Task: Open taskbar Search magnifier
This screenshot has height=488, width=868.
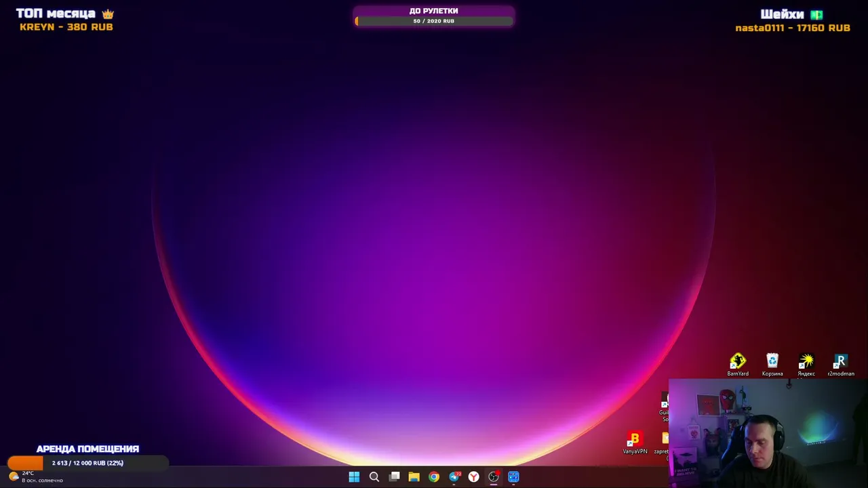Action: [x=374, y=477]
